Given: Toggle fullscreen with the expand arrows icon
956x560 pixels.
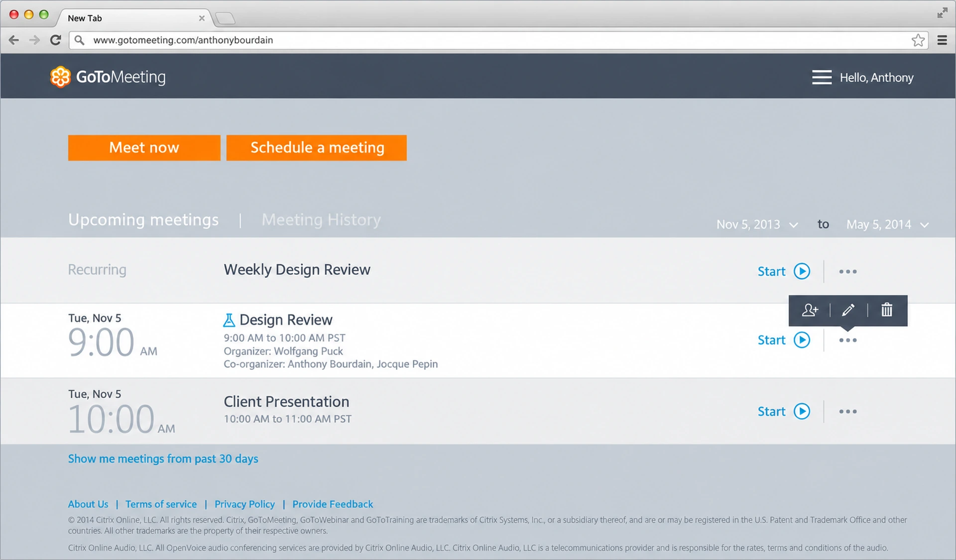Looking at the screenshot, I should point(942,13).
